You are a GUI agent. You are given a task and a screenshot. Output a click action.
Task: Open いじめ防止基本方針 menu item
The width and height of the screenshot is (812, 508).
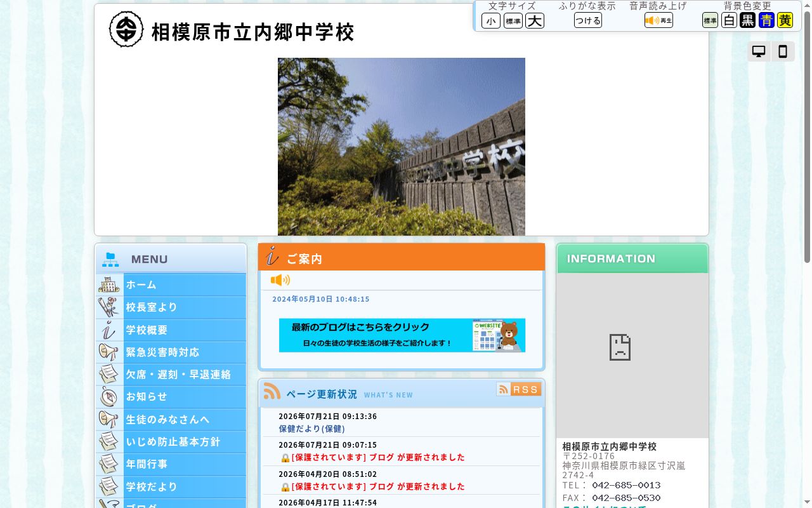[171, 442]
